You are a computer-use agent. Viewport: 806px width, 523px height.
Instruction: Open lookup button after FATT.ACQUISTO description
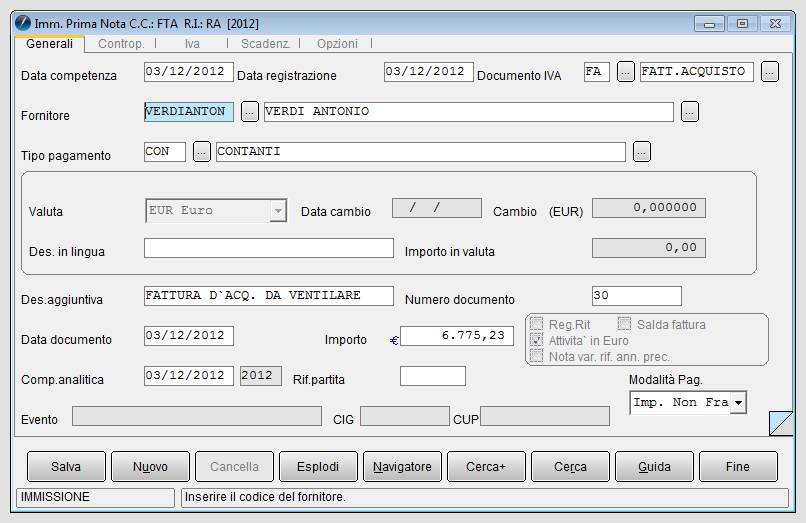(770, 72)
